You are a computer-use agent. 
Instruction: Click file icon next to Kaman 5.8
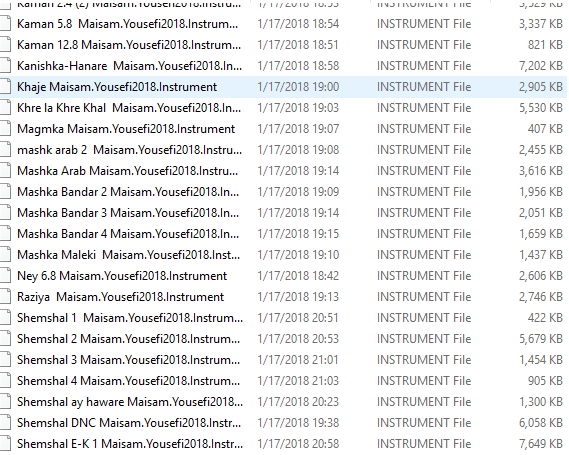(5, 24)
